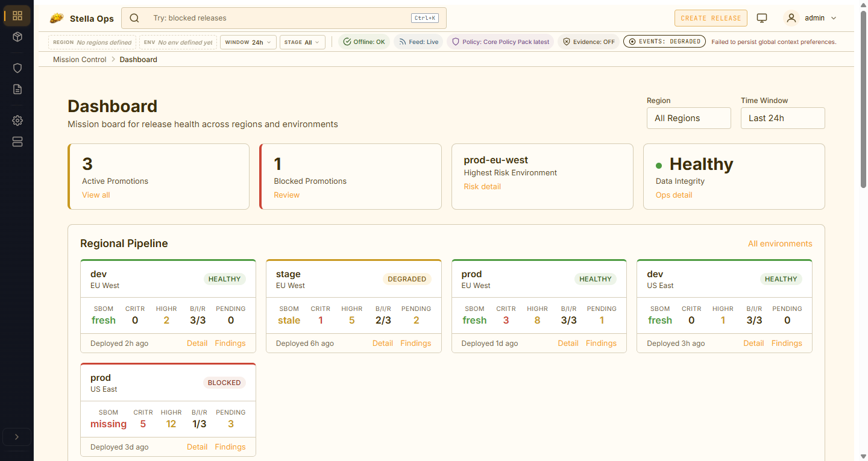The height and width of the screenshot is (461, 868).
Task: Open the Stage All dropdown
Action: (302, 42)
